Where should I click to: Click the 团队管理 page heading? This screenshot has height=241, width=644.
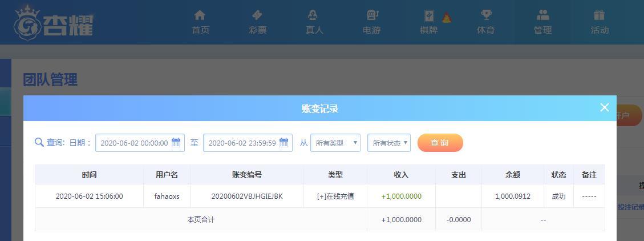(50, 79)
